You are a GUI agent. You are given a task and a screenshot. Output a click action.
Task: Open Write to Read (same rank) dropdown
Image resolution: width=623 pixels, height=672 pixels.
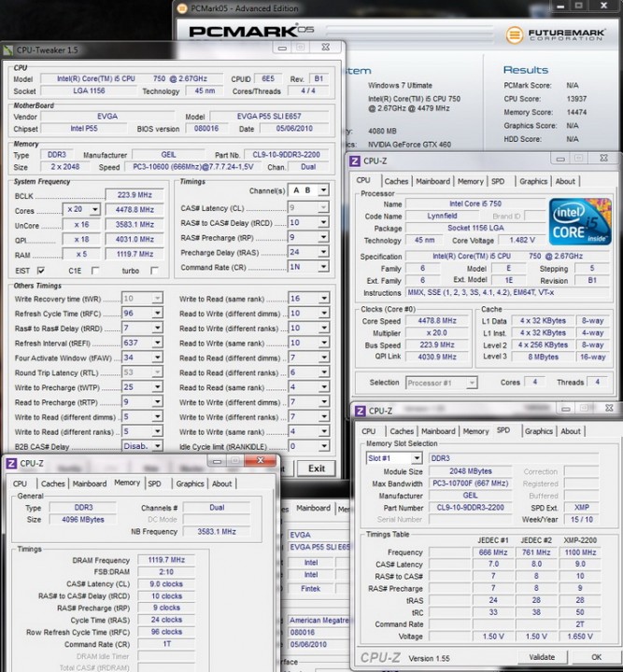(324, 299)
